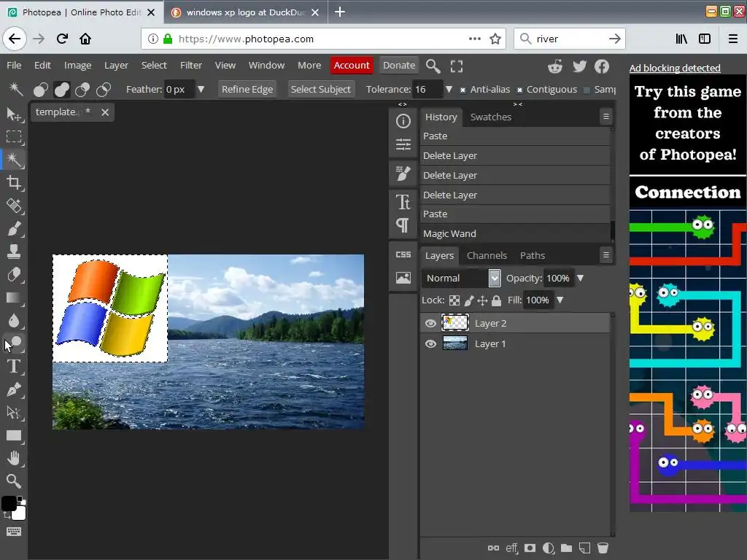
Task: Open the Brush settings panel icon
Action: [x=403, y=174]
